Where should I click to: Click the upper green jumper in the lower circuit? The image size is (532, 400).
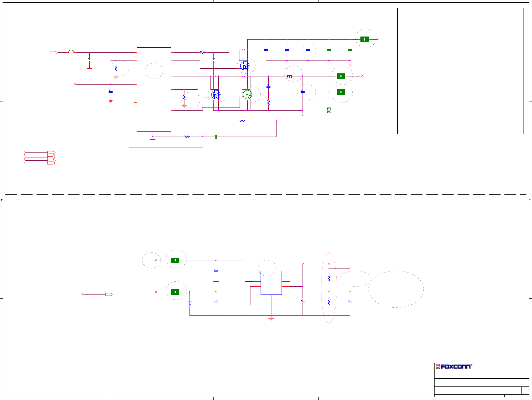click(x=175, y=260)
